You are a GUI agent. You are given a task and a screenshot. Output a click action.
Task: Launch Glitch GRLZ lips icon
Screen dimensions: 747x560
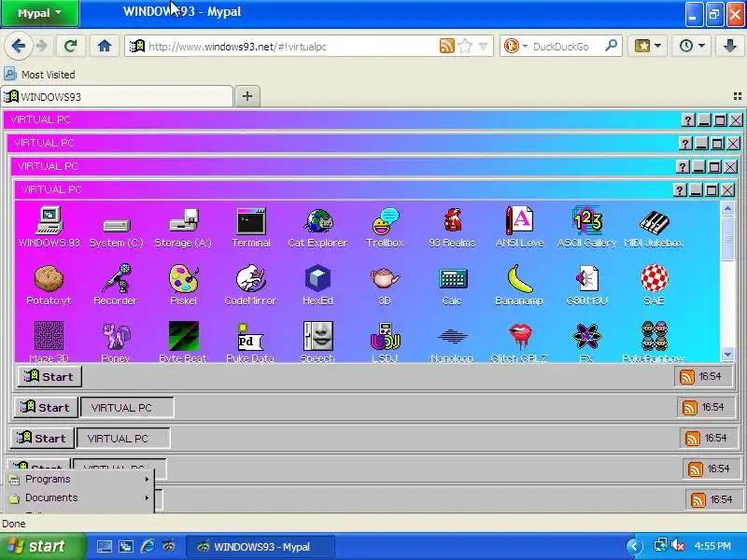point(519,342)
